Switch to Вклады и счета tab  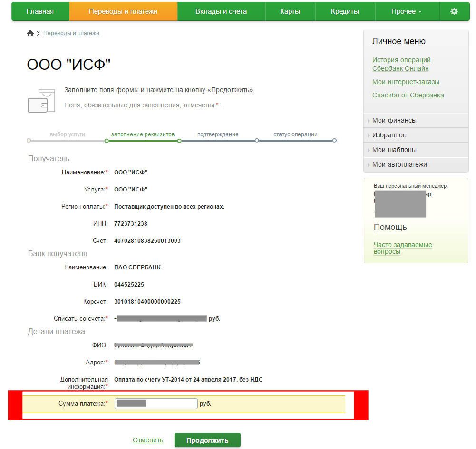point(221,11)
